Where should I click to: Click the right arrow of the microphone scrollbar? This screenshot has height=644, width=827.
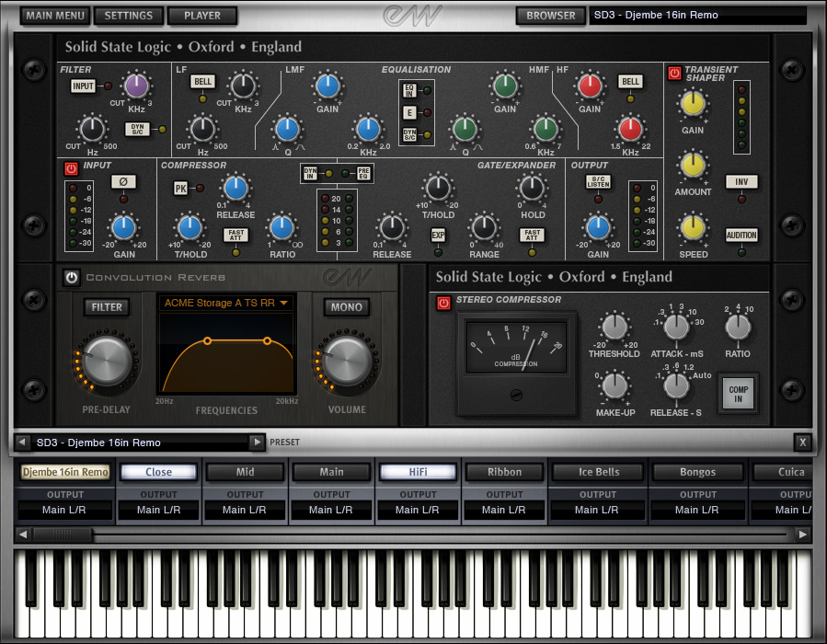click(x=802, y=535)
